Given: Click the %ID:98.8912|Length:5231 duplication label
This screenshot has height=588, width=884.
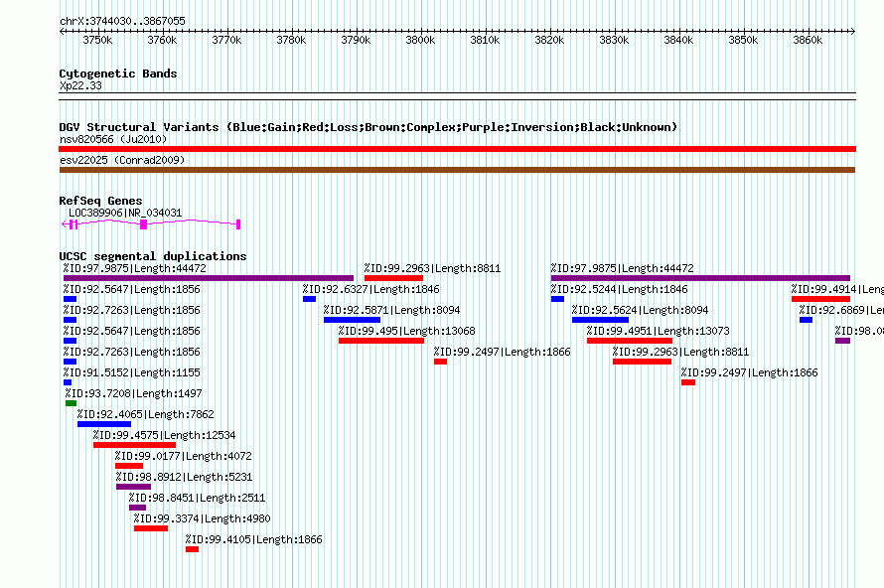Looking at the screenshot, I should [185, 477].
